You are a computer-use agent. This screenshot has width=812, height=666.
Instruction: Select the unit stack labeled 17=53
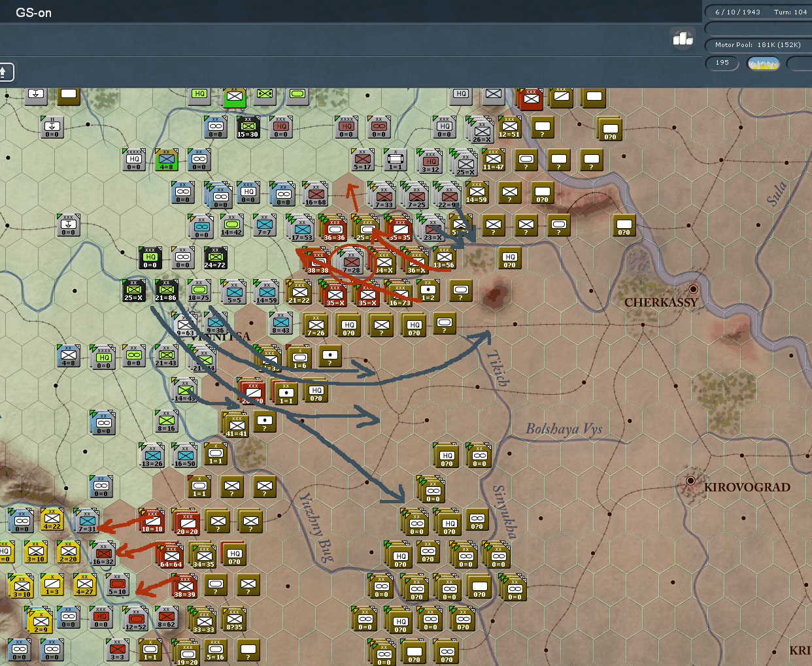301,227
